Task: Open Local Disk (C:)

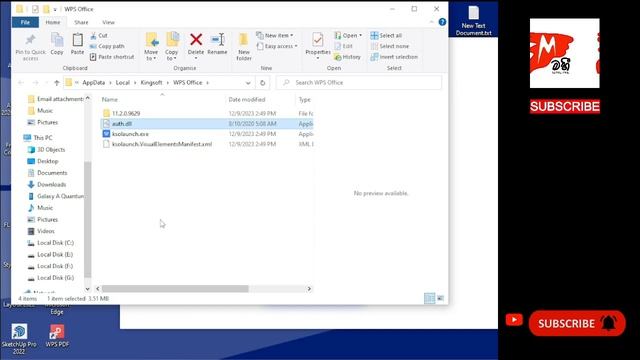Action: click(55, 243)
